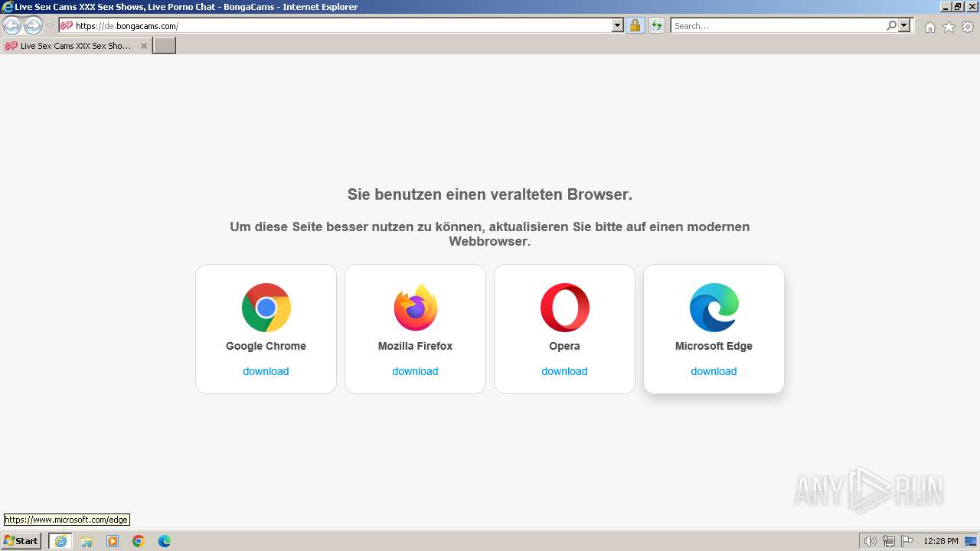Click the volume speaker tray icon
This screenshot has width=980, height=551.
(x=870, y=541)
